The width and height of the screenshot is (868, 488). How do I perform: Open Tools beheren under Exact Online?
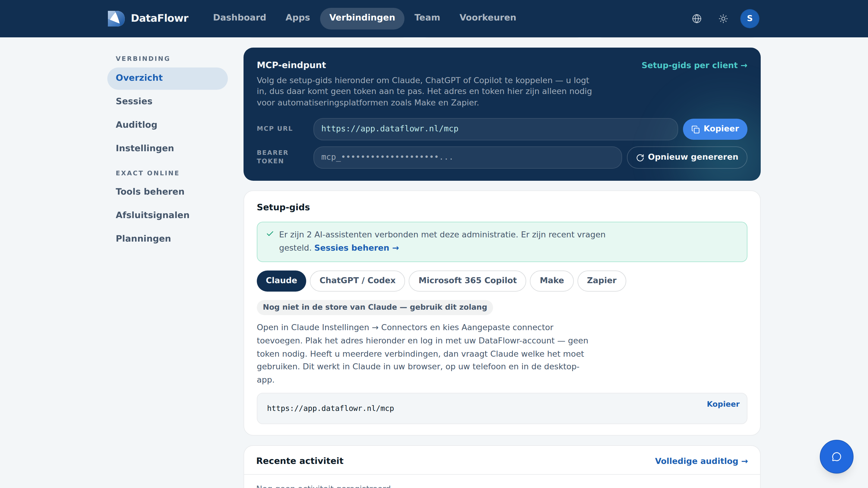click(x=168, y=192)
